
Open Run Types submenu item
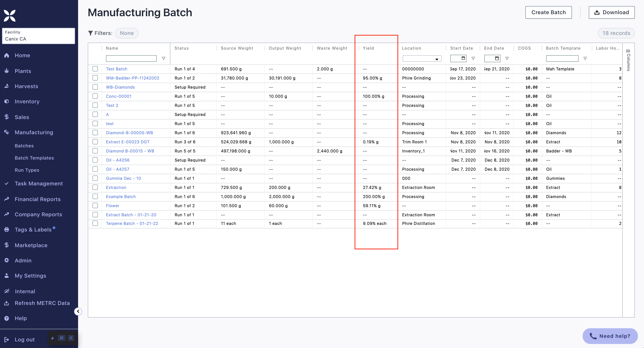coord(27,170)
